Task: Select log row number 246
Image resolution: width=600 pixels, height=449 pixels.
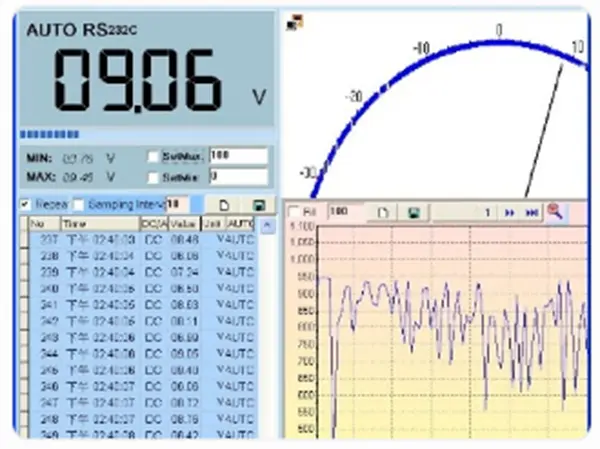Action: pos(142,387)
